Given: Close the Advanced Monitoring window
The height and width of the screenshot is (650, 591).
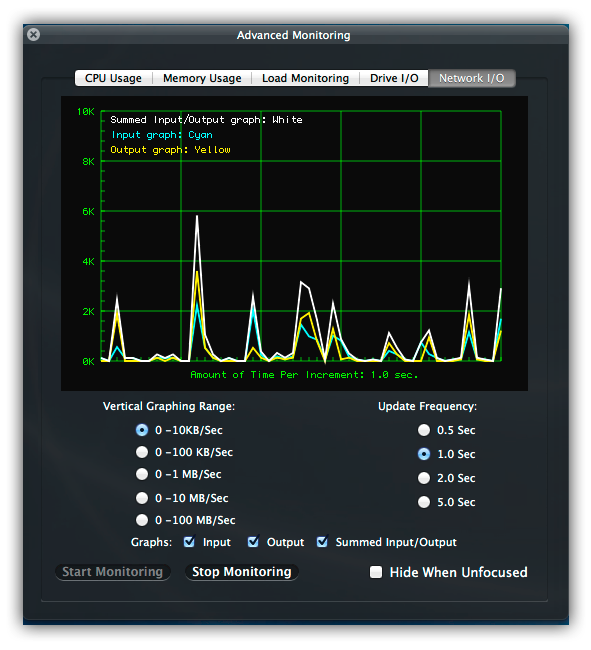Looking at the screenshot, I should click(34, 34).
